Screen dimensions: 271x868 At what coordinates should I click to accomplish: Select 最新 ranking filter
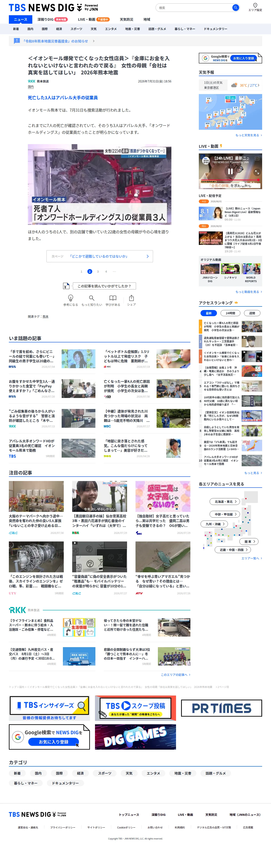[x=209, y=313]
